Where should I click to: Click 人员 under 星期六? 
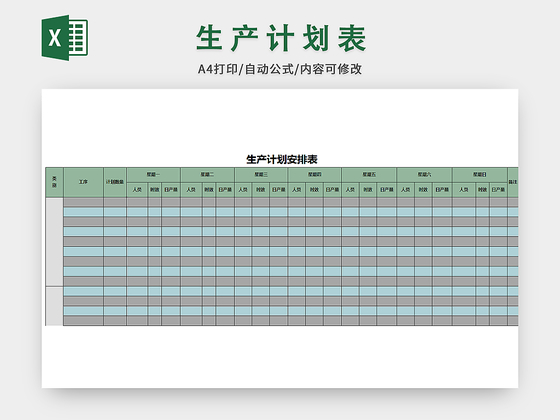pyautogui.click(x=405, y=190)
